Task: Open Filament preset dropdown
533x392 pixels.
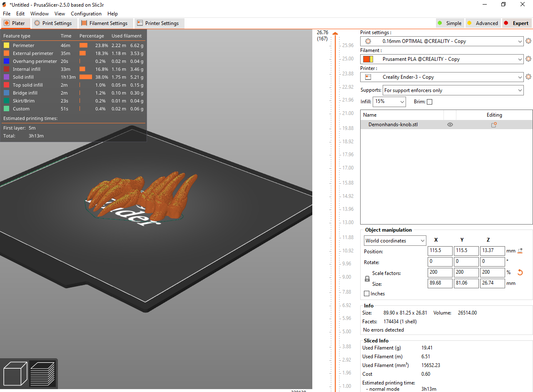Action: (442, 59)
